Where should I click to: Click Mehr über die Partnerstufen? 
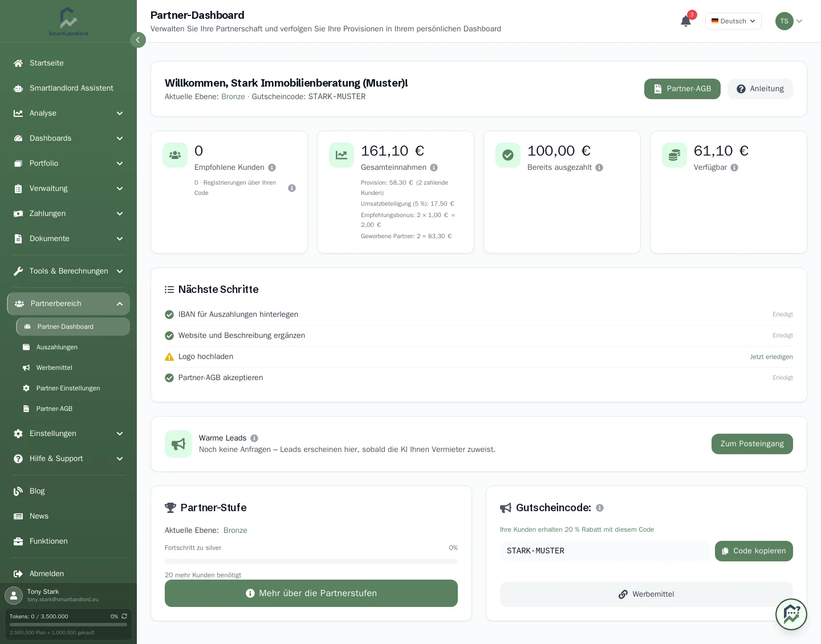tap(311, 593)
